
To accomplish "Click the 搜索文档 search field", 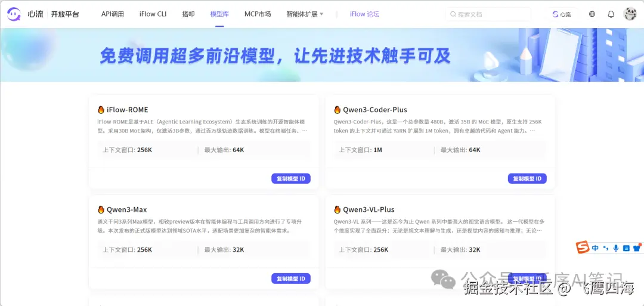I will (488, 14).
